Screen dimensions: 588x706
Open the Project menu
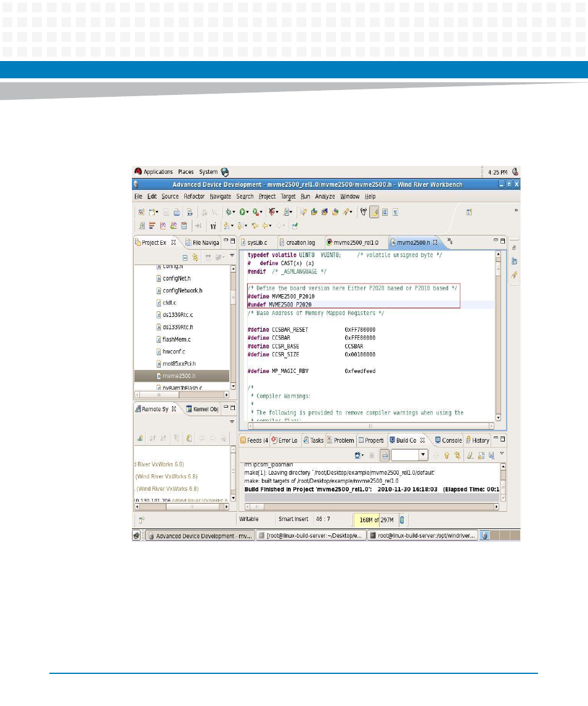coord(267,196)
